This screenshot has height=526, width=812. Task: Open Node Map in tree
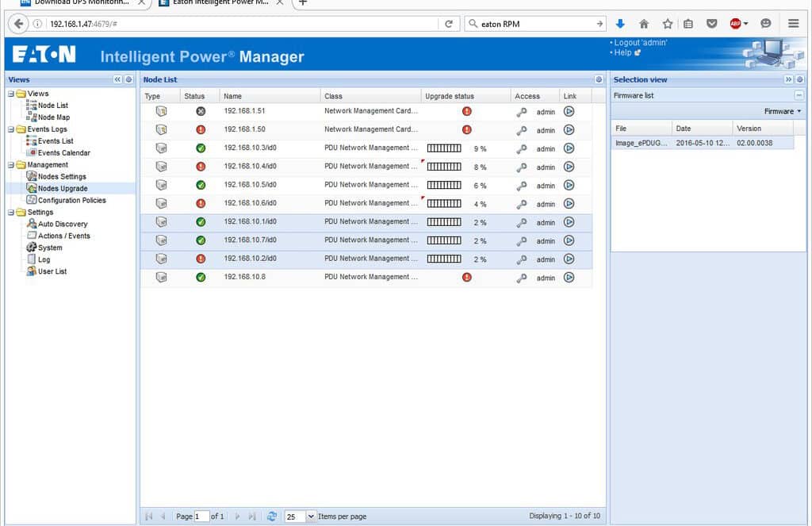pos(54,117)
